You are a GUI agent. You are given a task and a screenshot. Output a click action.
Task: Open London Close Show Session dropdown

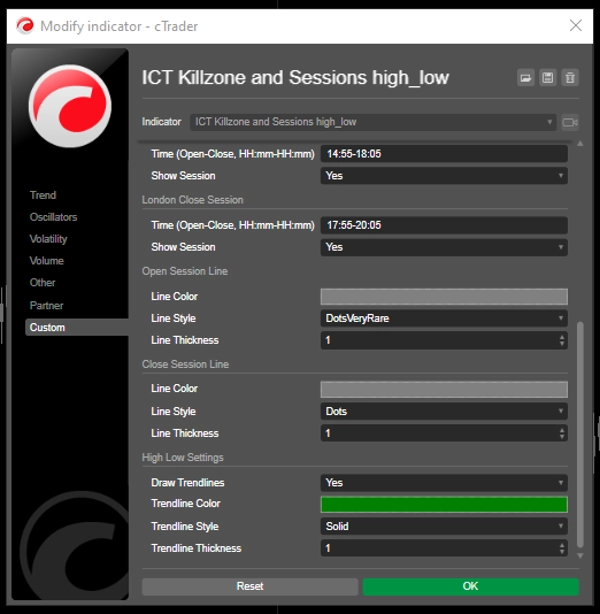click(x=444, y=247)
